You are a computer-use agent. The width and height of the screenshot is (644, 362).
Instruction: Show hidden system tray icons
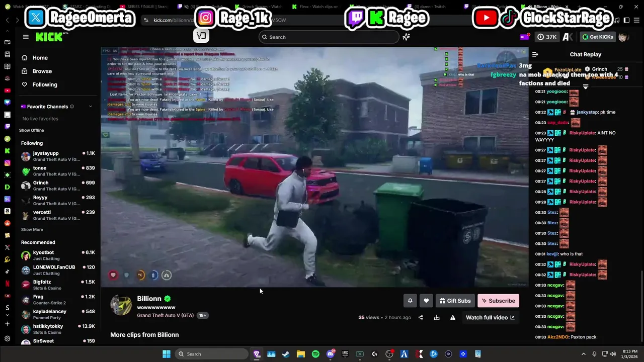[x=584, y=354]
